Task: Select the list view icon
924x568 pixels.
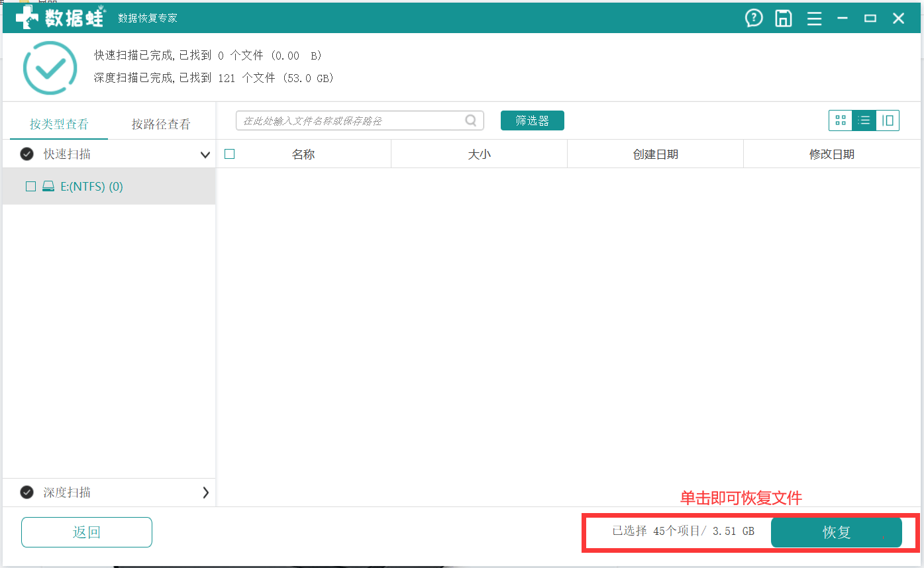Action: [x=864, y=120]
